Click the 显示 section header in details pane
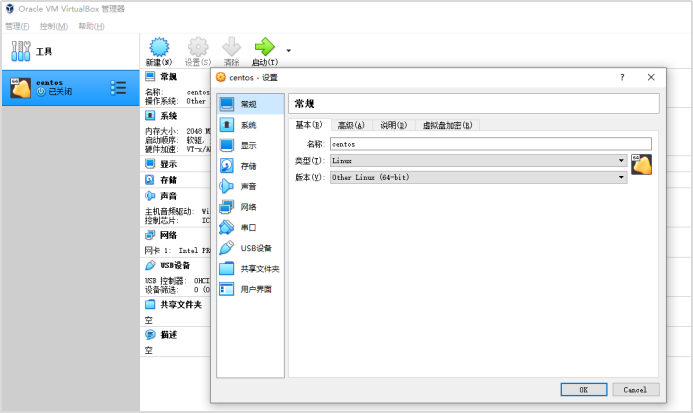 (x=168, y=164)
